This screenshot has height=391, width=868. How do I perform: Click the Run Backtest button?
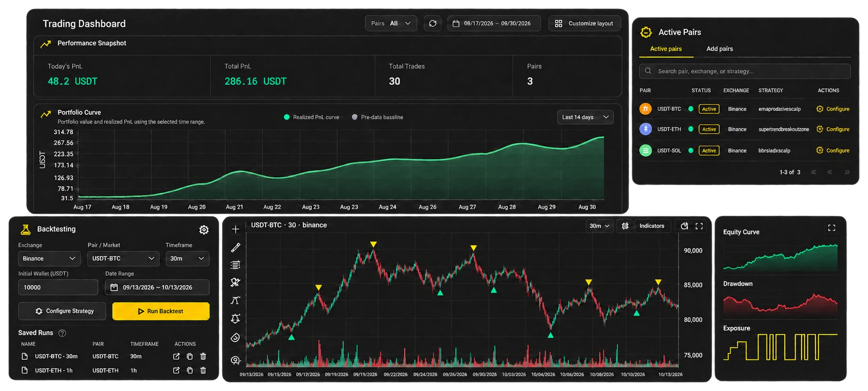click(161, 311)
